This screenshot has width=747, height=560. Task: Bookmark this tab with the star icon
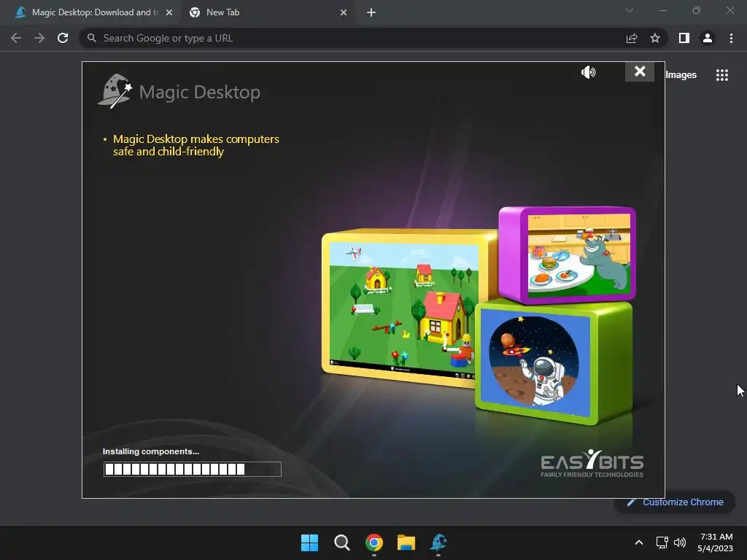655,38
